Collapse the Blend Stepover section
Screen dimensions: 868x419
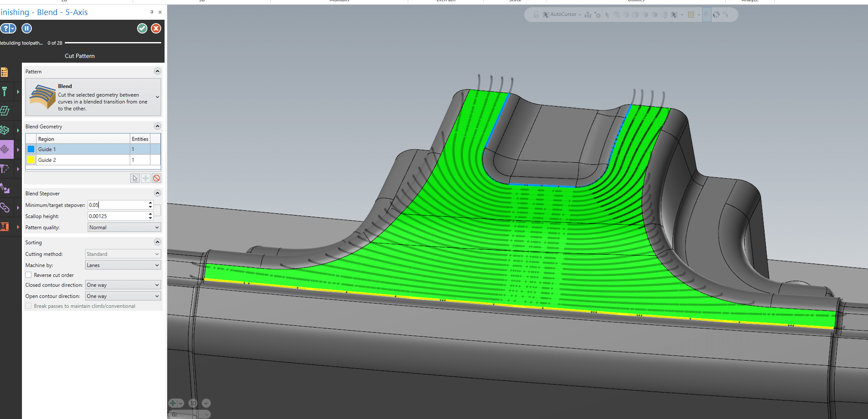coord(157,193)
